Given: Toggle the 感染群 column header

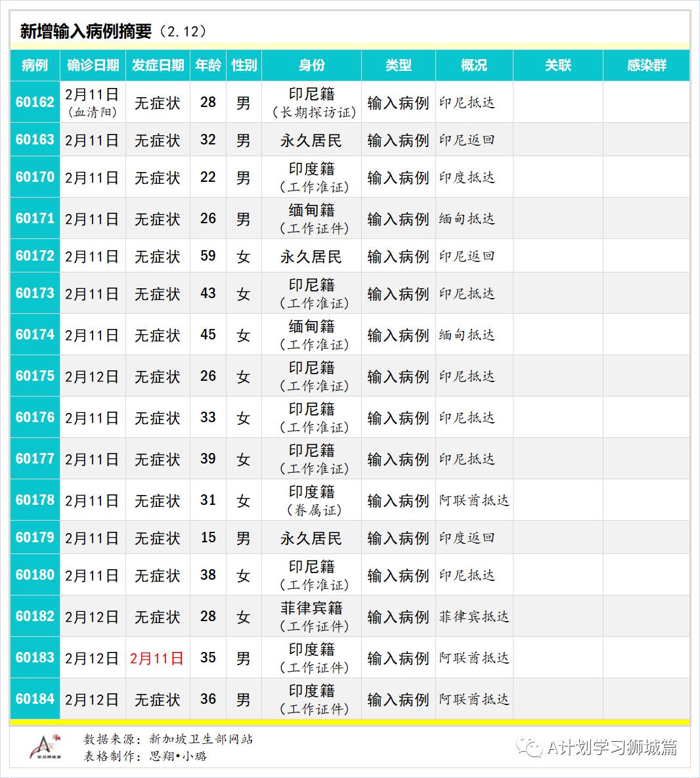Looking at the screenshot, I should 647,66.
